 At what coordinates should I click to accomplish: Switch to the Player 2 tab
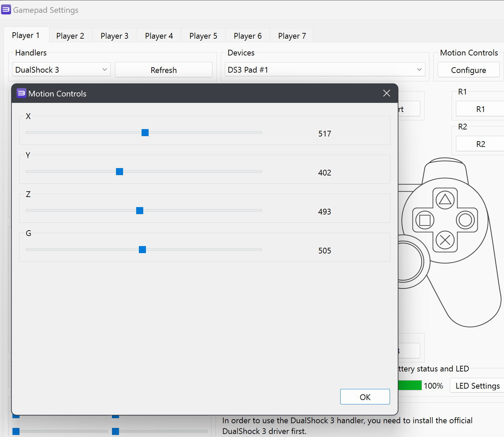tap(70, 35)
